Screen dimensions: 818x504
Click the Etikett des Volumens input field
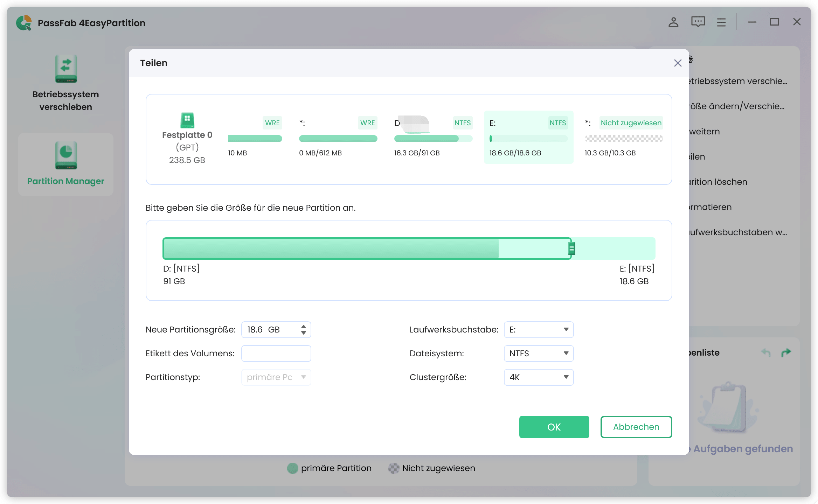pyautogui.click(x=276, y=353)
